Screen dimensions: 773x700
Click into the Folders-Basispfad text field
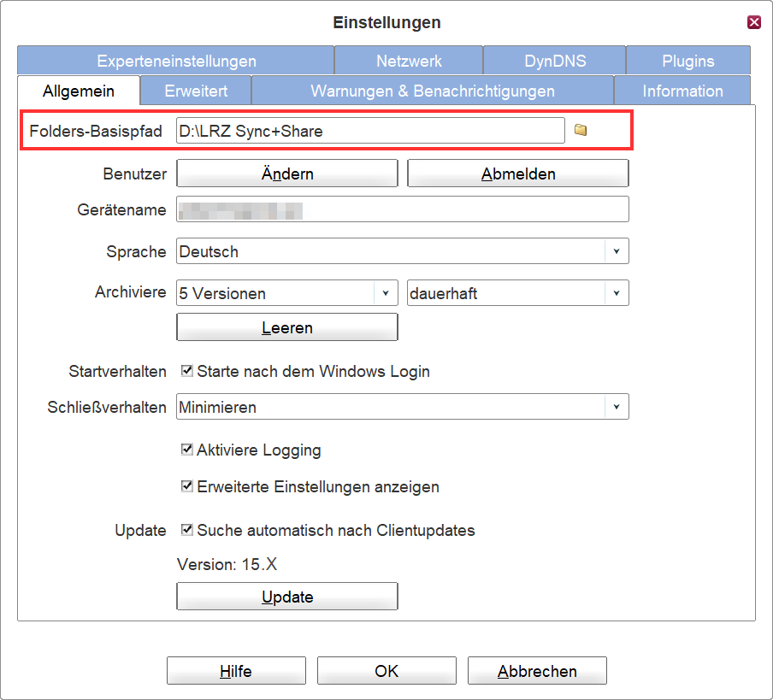pos(369,131)
